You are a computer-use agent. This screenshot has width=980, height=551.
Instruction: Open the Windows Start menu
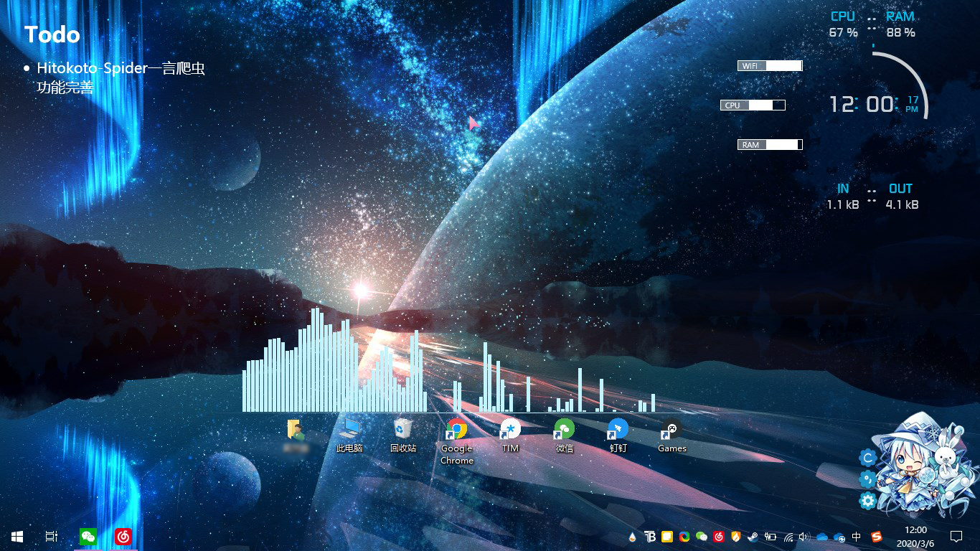coord(17,536)
